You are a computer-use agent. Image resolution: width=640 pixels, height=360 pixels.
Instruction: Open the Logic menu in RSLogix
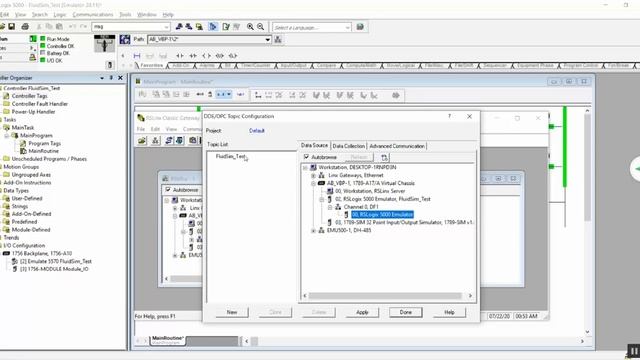60,15
